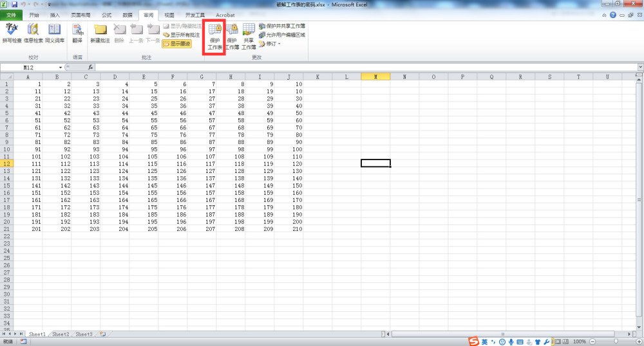Click the Sogou skin shirt icon
Screen dimensions: 644x346
(538, 342)
